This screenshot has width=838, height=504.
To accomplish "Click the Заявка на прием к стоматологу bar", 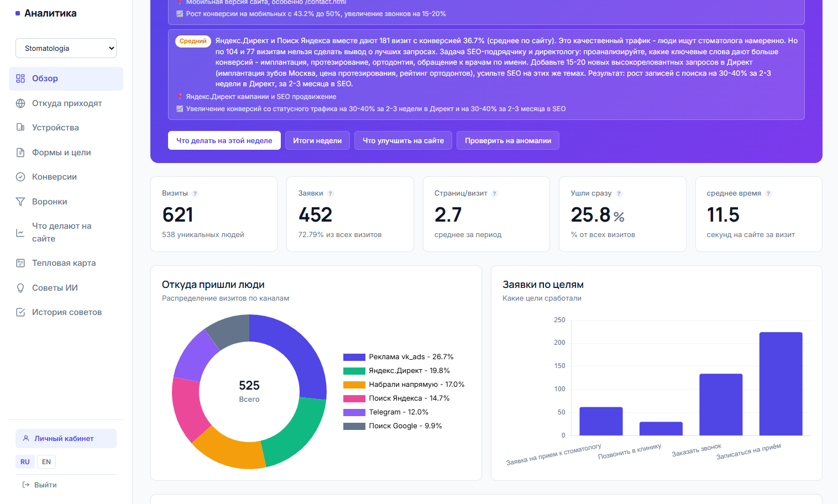I will point(601,421).
